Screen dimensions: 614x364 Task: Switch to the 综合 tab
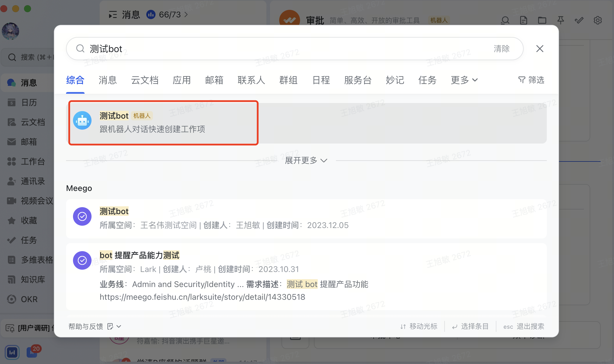click(75, 80)
